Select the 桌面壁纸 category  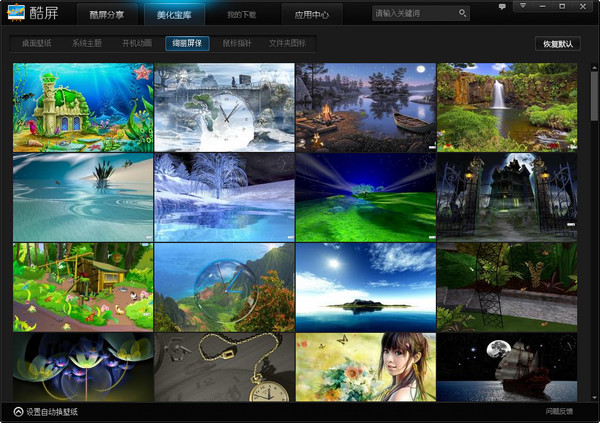36,44
